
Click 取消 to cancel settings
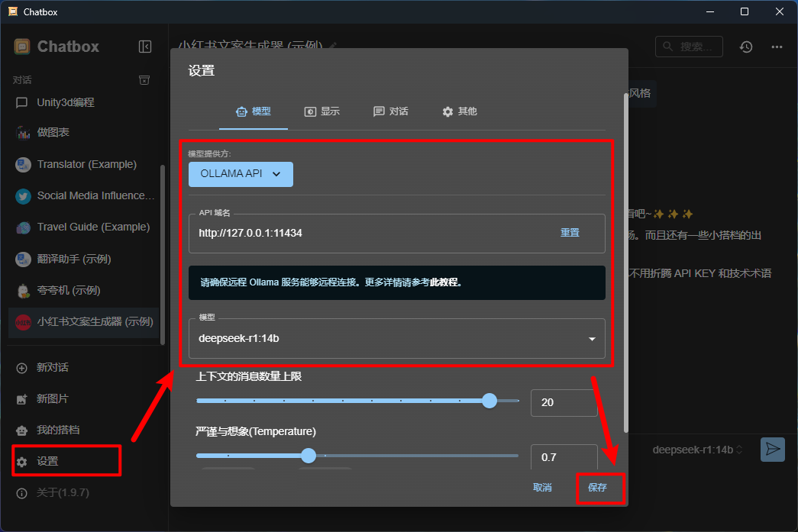(542, 488)
